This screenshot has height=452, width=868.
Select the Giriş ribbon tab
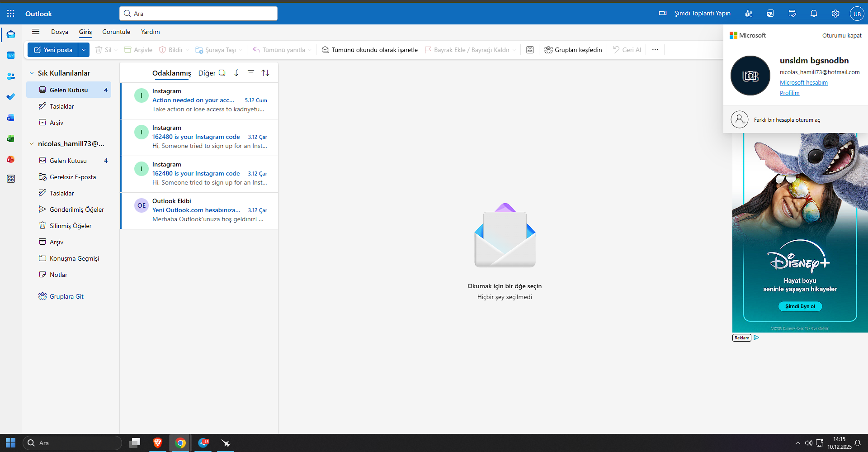(85, 32)
